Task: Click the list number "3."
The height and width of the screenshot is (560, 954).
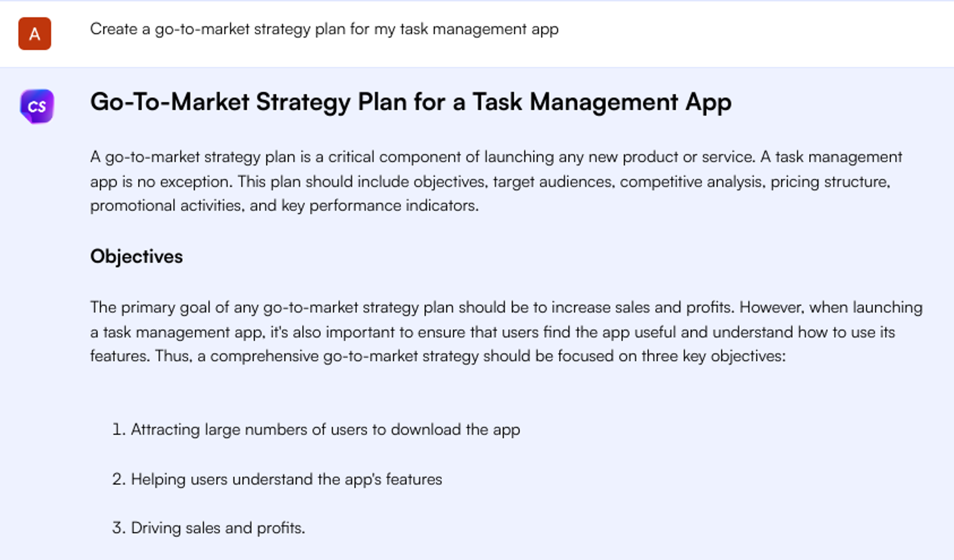Action: [118, 528]
